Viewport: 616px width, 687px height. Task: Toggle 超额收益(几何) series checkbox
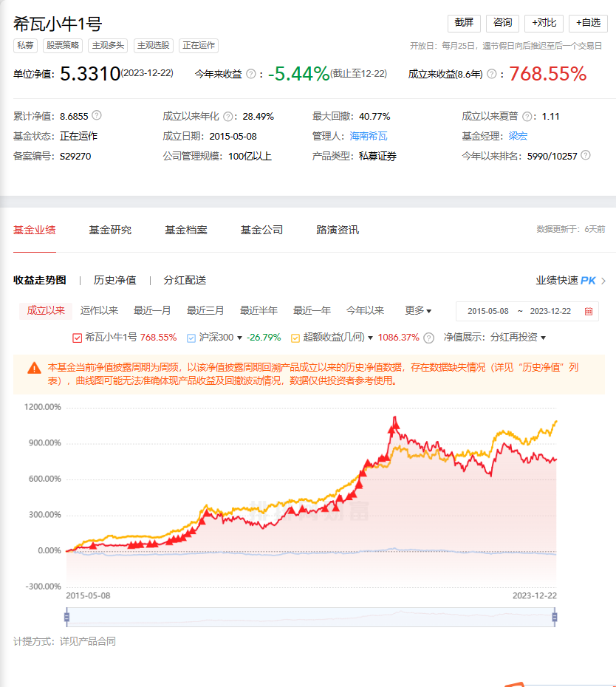(295, 338)
